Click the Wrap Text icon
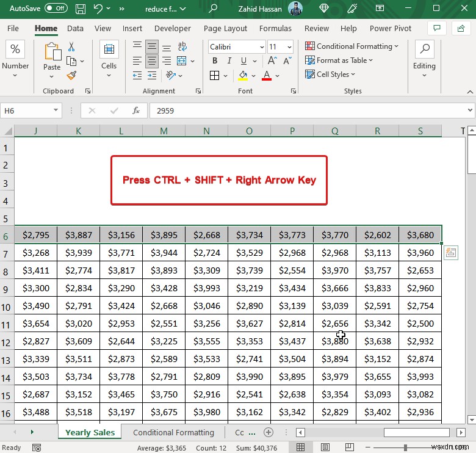The height and width of the screenshot is (453, 476). [182, 46]
